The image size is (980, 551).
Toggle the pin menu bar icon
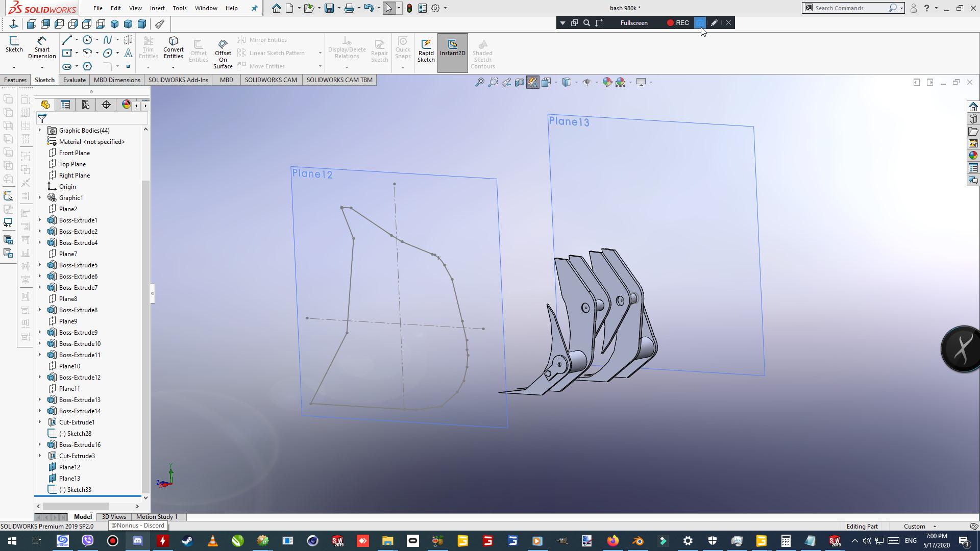pos(254,8)
